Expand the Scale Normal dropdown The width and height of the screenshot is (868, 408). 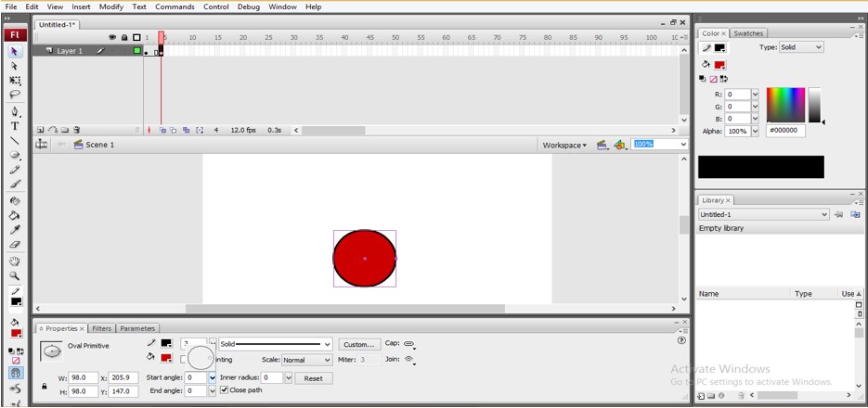[x=306, y=360]
